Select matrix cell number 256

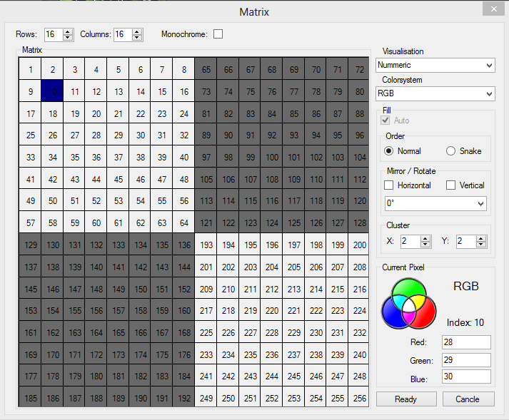click(358, 399)
